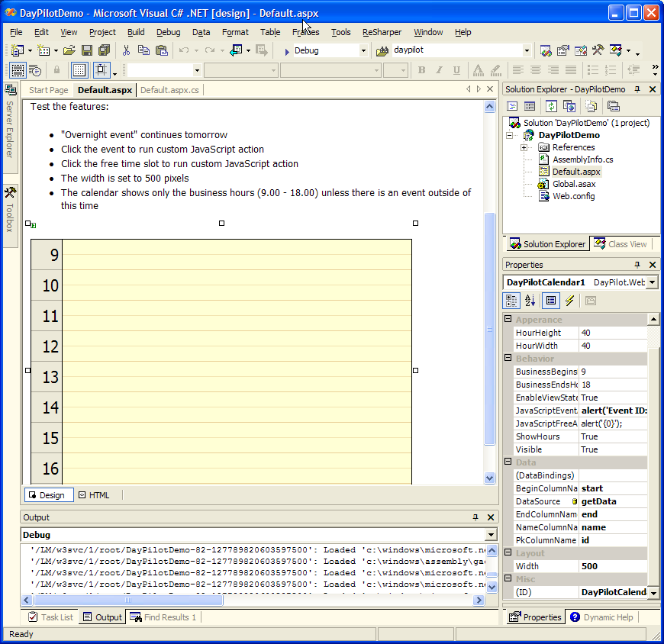Close the Default.aspx document tab
The height and width of the screenshot is (644, 664).
[490, 89]
